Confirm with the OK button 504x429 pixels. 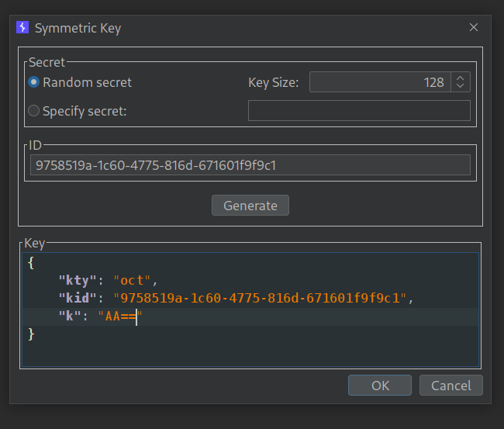(380, 386)
